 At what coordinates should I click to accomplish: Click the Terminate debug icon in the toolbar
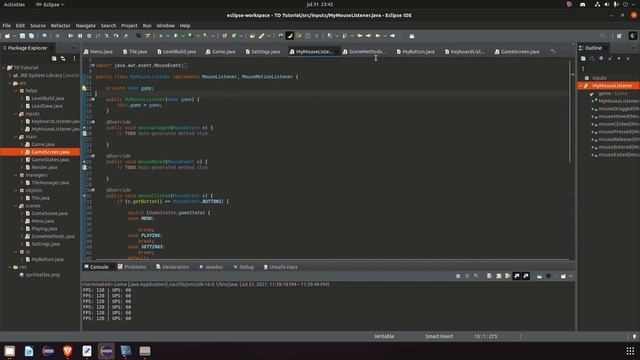(89, 36)
